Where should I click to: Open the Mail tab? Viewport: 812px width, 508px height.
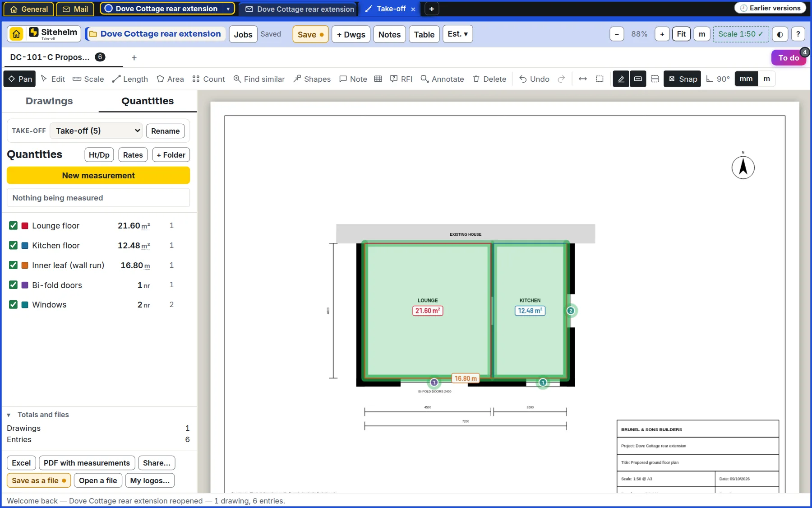pos(75,9)
